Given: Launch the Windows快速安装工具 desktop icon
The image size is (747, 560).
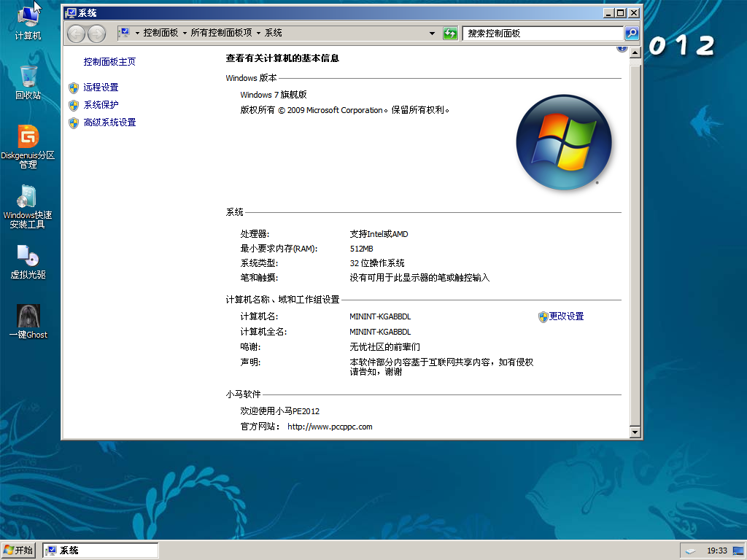Looking at the screenshot, I should coord(28,198).
